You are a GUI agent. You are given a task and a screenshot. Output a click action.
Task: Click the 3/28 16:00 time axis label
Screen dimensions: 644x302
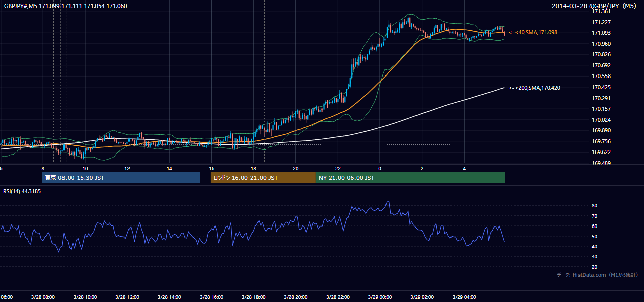tap(211, 297)
